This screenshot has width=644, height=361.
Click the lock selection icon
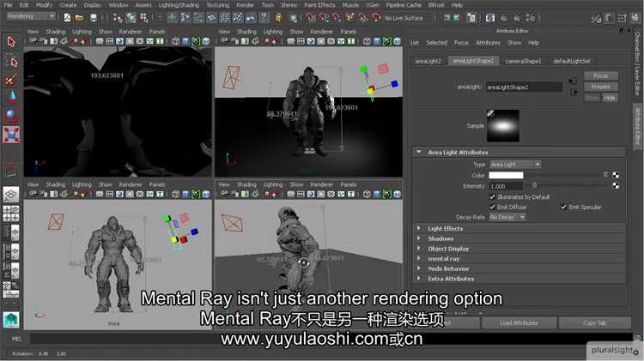(278, 18)
